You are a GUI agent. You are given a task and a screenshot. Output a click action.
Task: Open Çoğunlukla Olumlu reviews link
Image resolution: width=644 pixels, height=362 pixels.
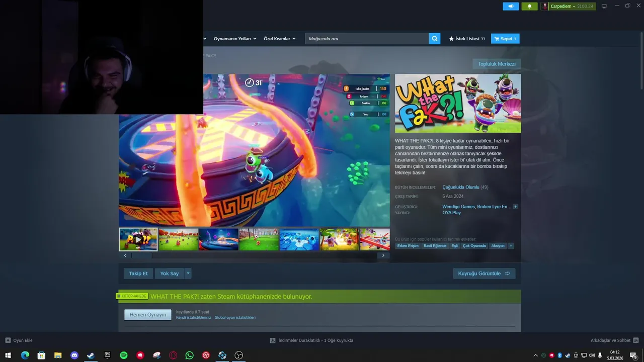(x=461, y=187)
